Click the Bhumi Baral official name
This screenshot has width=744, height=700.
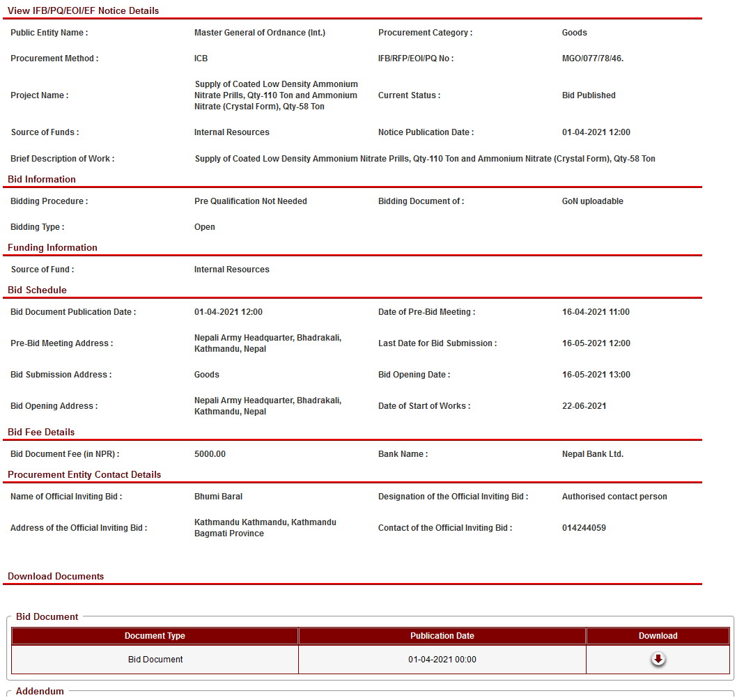(x=218, y=497)
